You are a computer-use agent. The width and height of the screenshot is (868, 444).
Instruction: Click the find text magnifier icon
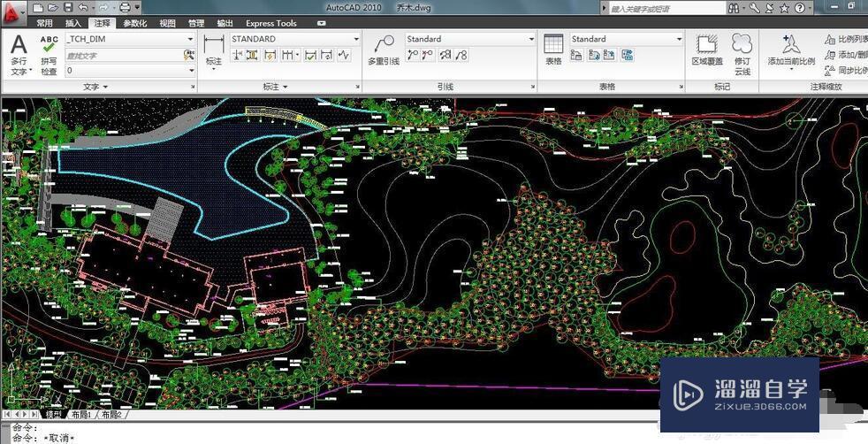[189, 55]
